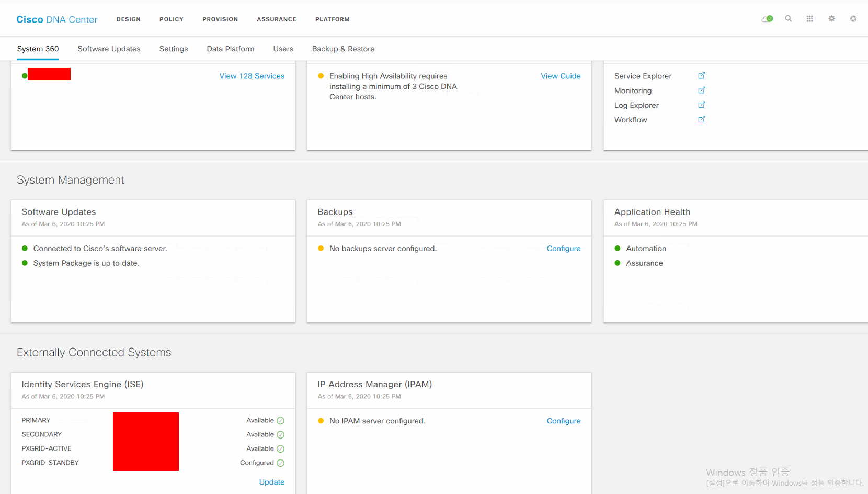Screen dimensions: 868x494
Task: Open the ASSURANCE menu
Action: point(277,19)
